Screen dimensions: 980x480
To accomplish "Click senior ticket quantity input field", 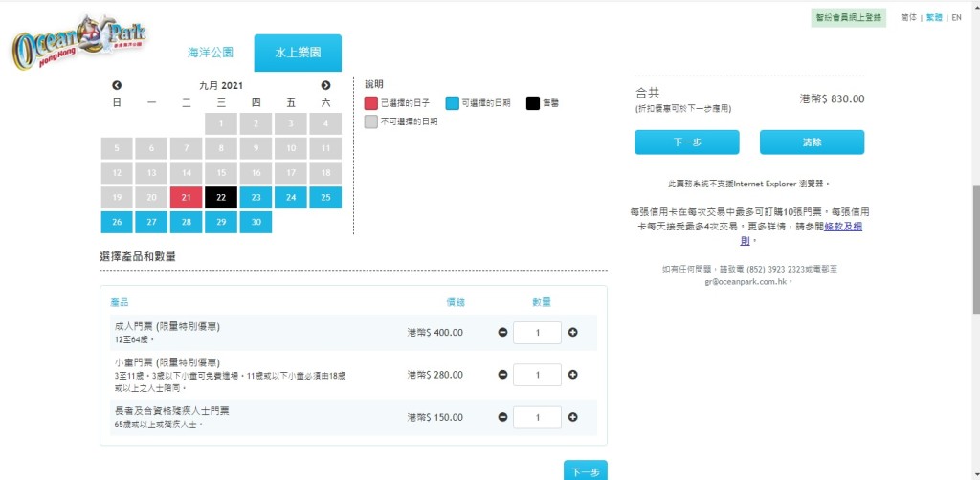I will pyautogui.click(x=538, y=418).
